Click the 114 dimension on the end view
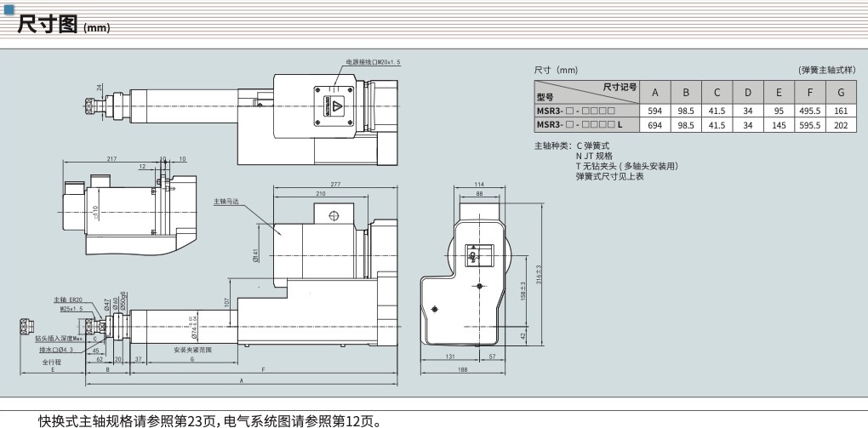 [479, 185]
